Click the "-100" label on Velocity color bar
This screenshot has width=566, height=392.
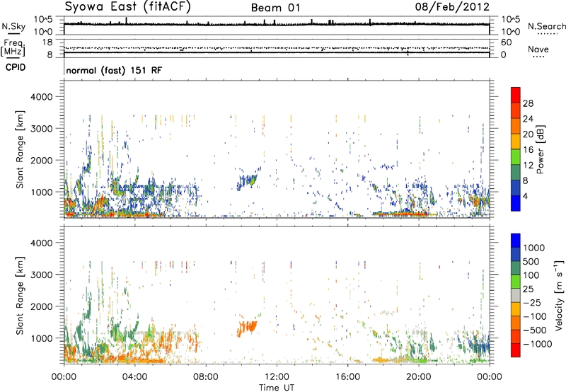534,316
